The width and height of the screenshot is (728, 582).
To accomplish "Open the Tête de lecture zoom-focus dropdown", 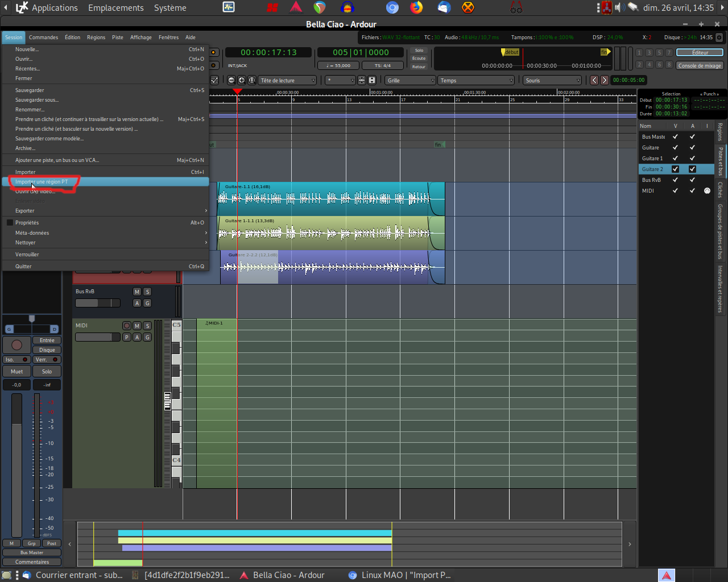I will (287, 80).
